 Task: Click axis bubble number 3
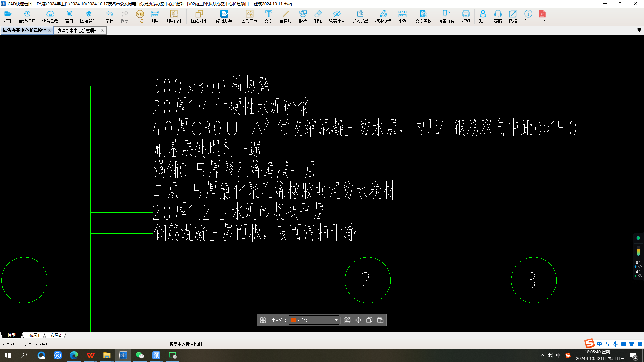point(534,280)
